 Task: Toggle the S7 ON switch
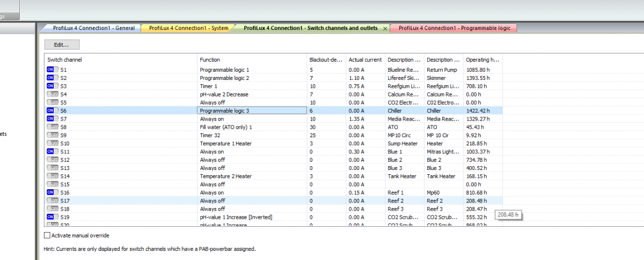[x=52, y=118]
